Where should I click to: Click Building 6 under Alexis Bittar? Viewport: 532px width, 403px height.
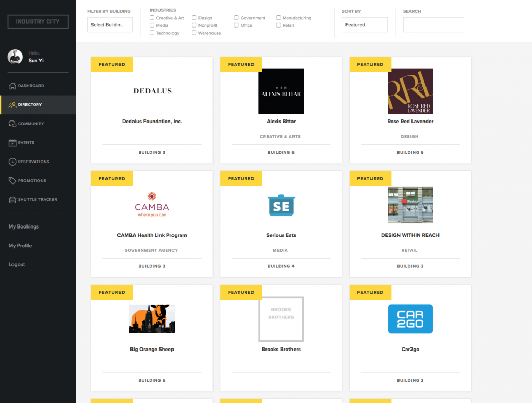tap(281, 152)
